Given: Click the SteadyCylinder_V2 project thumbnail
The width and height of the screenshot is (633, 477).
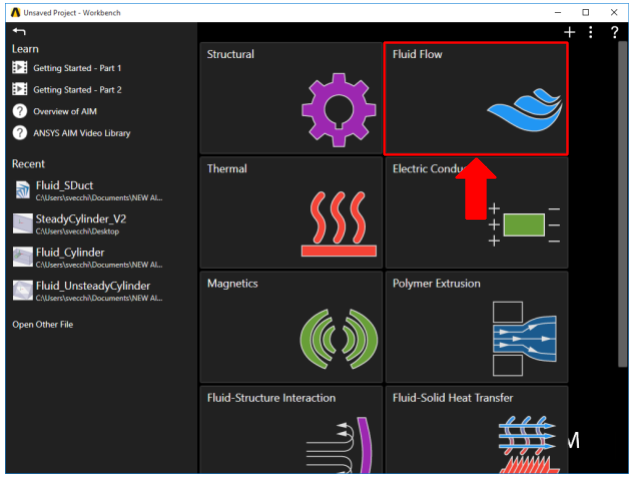Looking at the screenshot, I should click(x=23, y=223).
